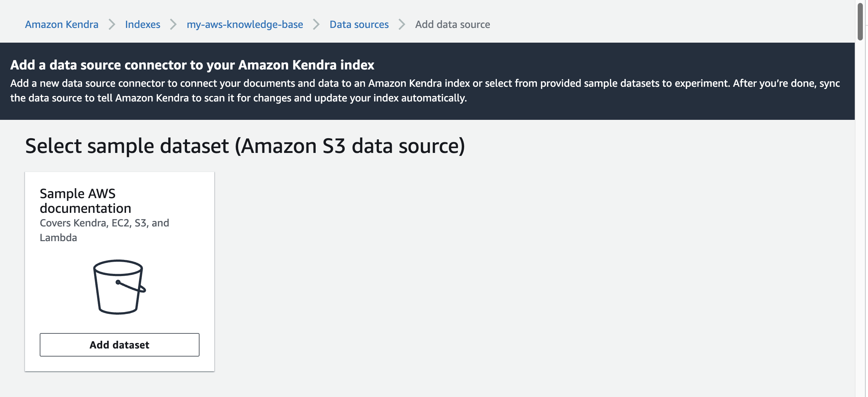868x397 pixels.
Task: Click the Add data source breadcrumb text
Action: pyautogui.click(x=452, y=25)
